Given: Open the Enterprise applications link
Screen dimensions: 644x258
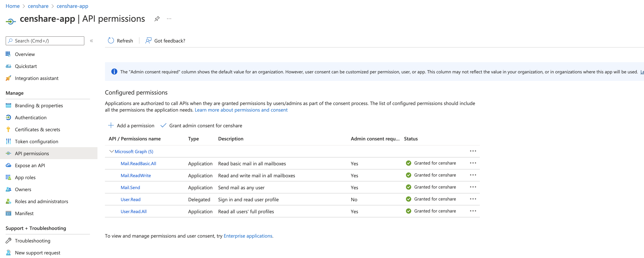Looking at the screenshot, I should click(248, 236).
